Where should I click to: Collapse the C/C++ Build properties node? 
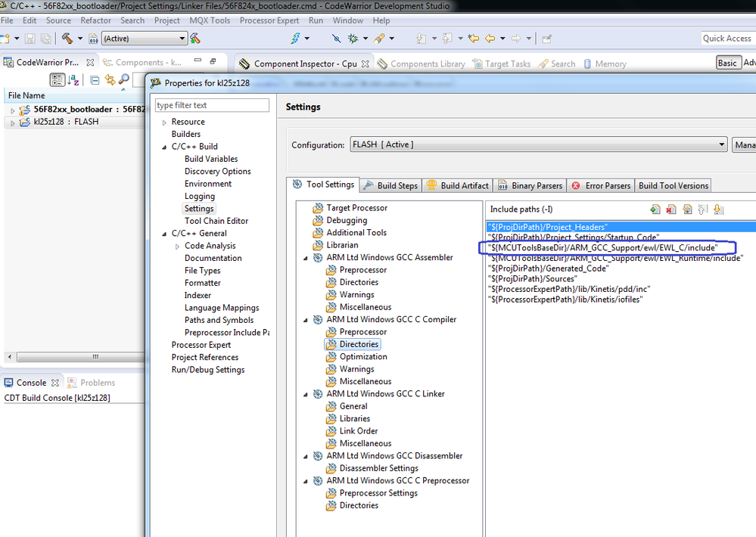(x=164, y=147)
